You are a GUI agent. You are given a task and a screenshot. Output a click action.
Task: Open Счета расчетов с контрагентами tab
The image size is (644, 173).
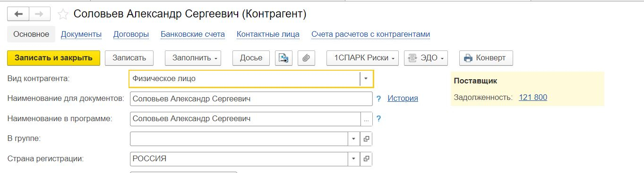point(370,34)
